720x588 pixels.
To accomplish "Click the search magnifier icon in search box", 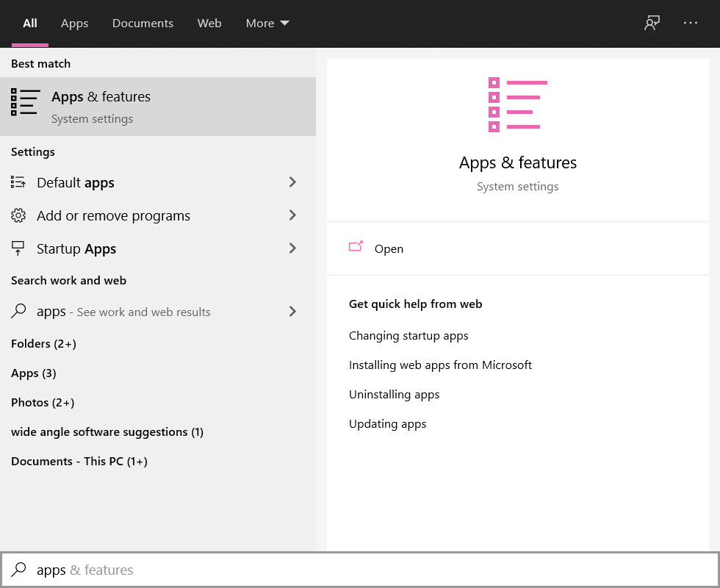I will pyautogui.click(x=18, y=570).
